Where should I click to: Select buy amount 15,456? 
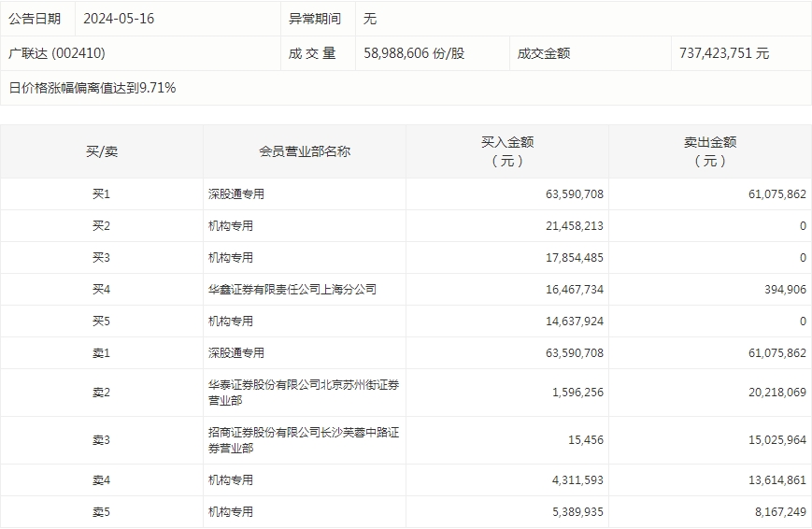point(586,440)
